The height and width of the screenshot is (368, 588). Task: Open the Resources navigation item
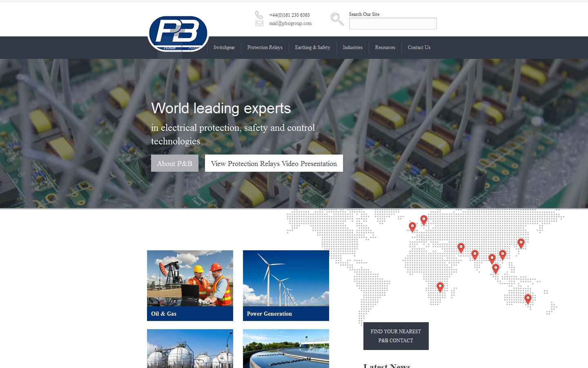[385, 47]
